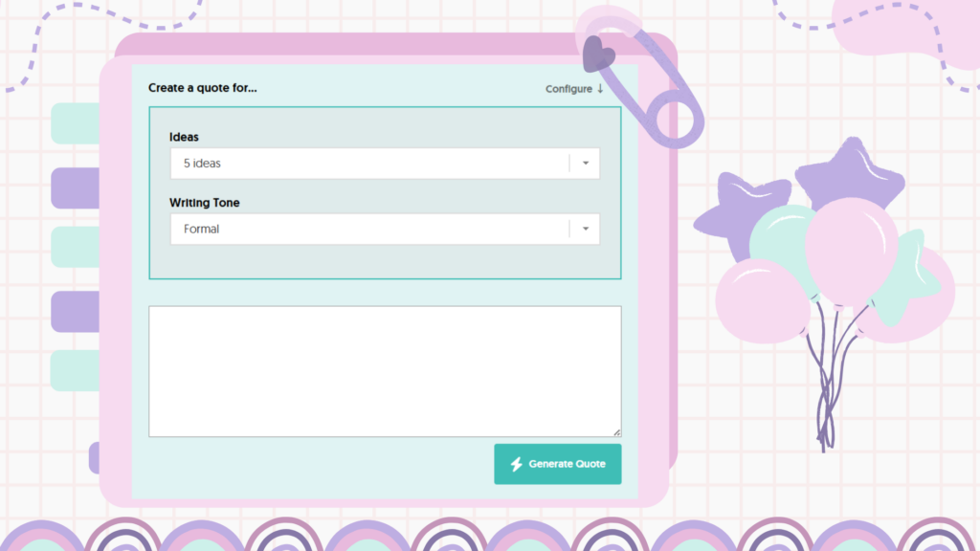
Task: Click the text area resize handle
Action: click(x=617, y=432)
